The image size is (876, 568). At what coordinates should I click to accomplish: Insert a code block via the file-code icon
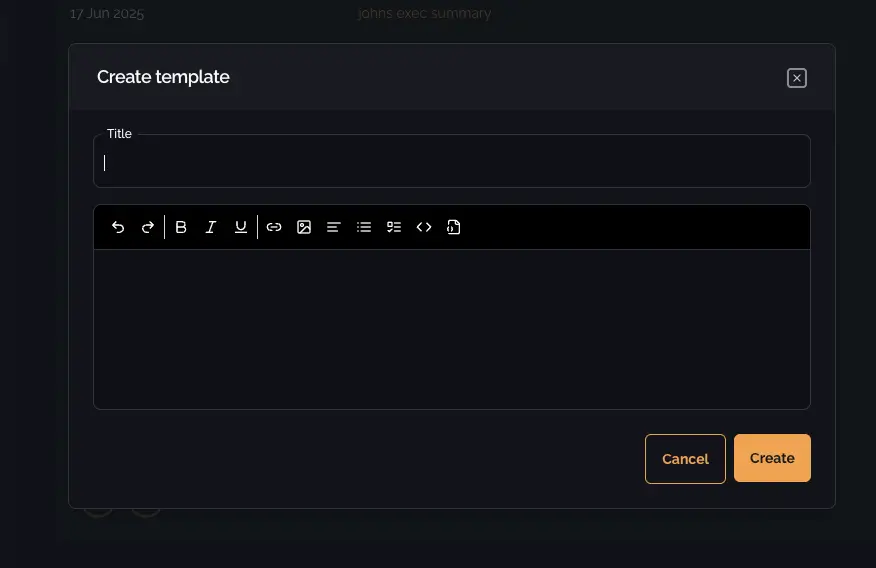click(x=454, y=227)
